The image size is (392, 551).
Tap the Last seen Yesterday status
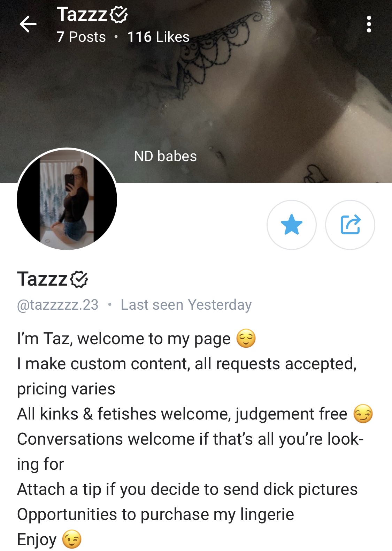point(186,305)
